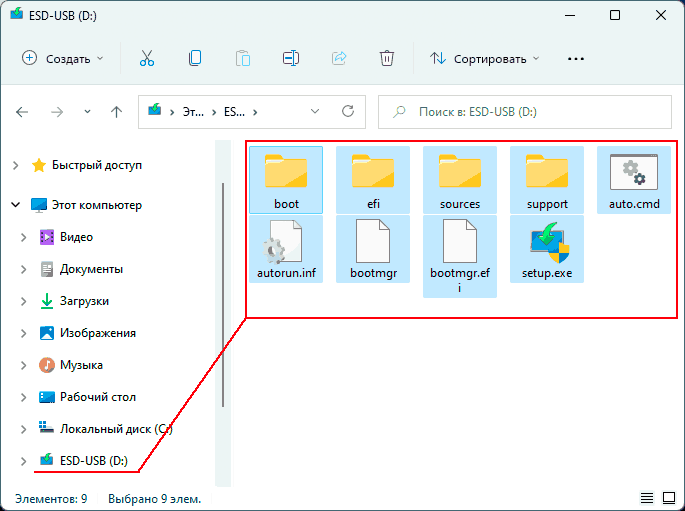685x511 pixels.
Task: Expand the ESD-USB (D:) tree node
Action: 24,461
